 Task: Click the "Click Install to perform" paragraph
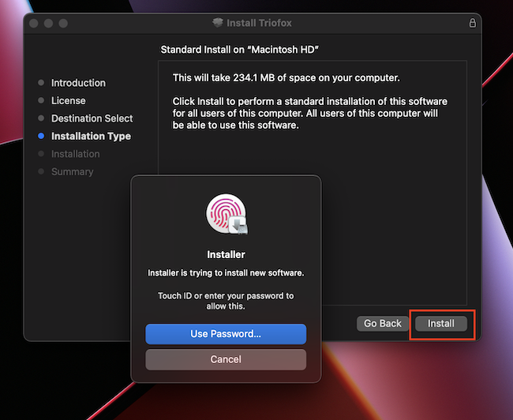pos(310,113)
